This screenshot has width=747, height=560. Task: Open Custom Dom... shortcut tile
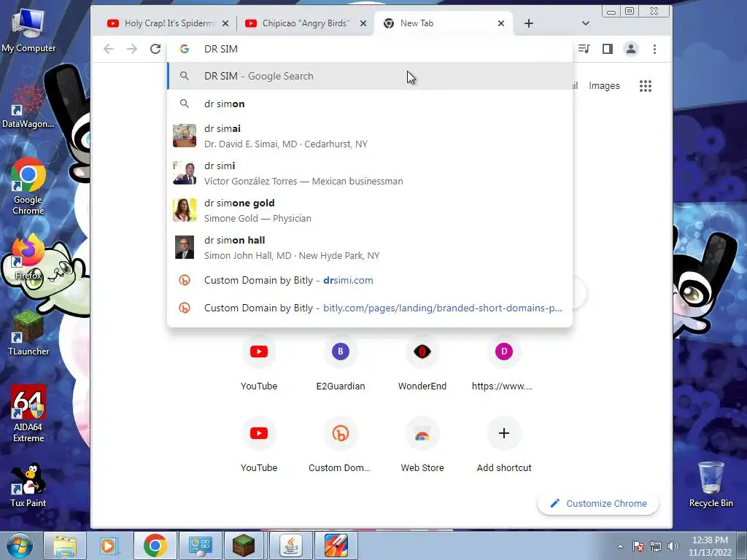pos(340,446)
